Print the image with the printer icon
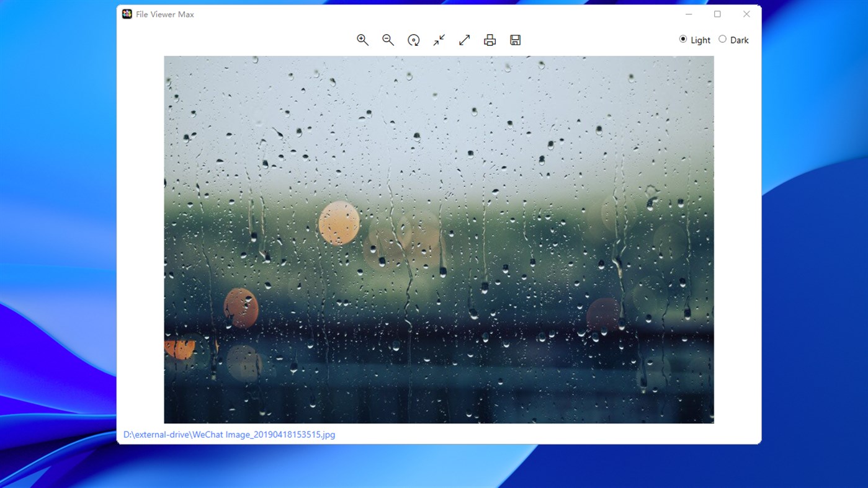Viewport: 868px width, 488px height. click(490, 40)
